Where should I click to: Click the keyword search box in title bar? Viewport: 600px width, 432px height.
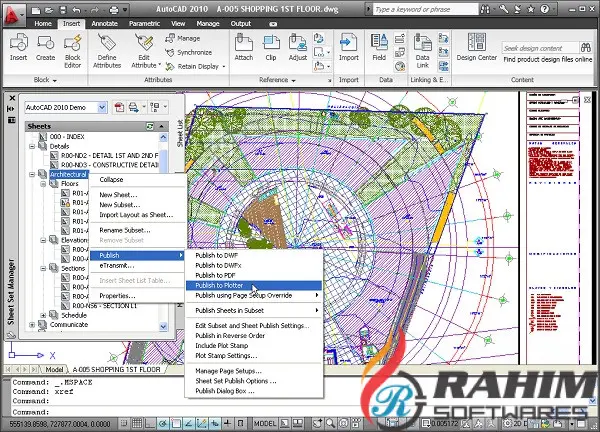click(425, 10)
